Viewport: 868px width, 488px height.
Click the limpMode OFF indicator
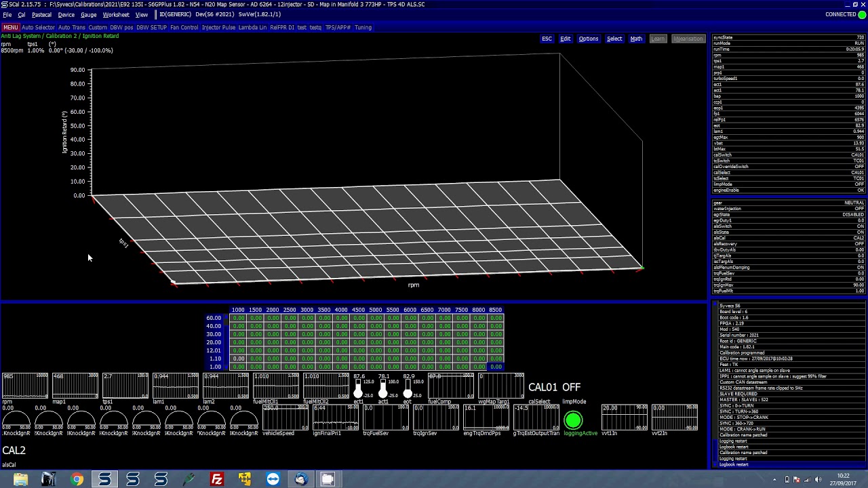click(572, 387)
